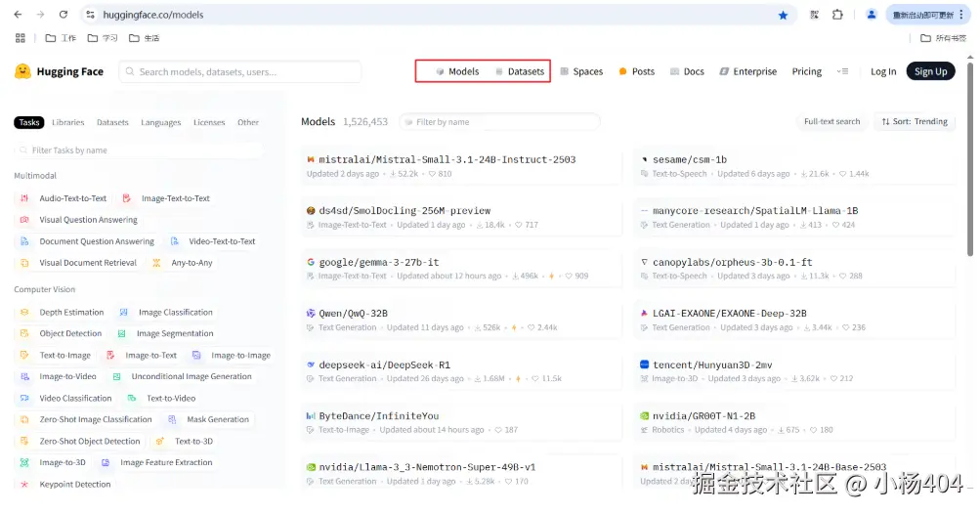Click the Sign Up button
This screenshot has width=980, height=514.
point(930,71)
